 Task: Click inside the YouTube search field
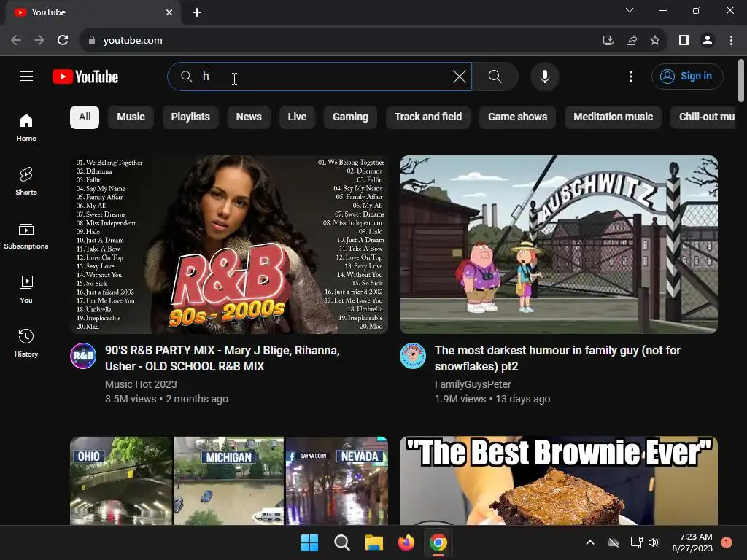(320, 76)
